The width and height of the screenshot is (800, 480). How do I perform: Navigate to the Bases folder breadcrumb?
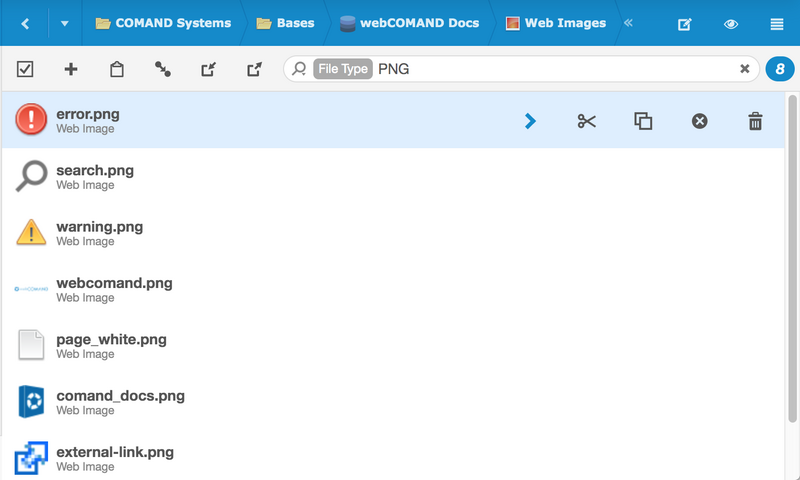[x=285, y=23]
